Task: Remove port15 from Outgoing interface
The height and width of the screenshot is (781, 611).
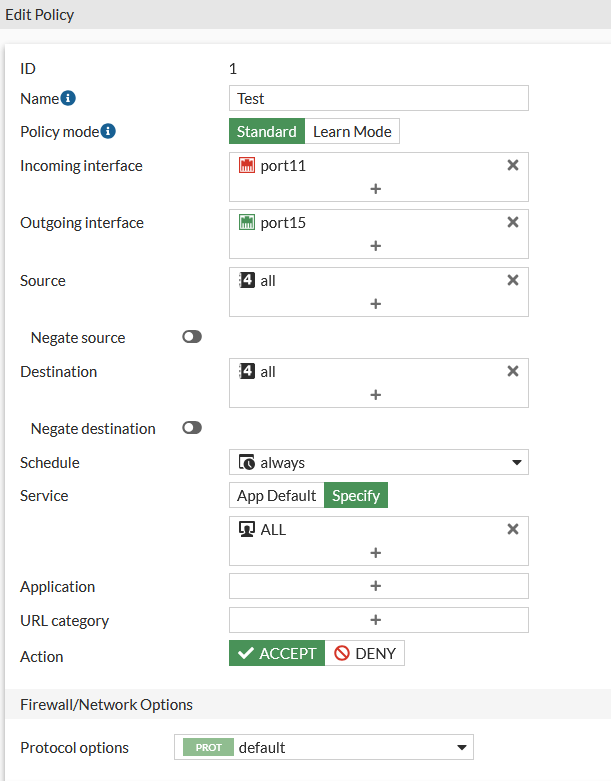Action: pos(513,222)
